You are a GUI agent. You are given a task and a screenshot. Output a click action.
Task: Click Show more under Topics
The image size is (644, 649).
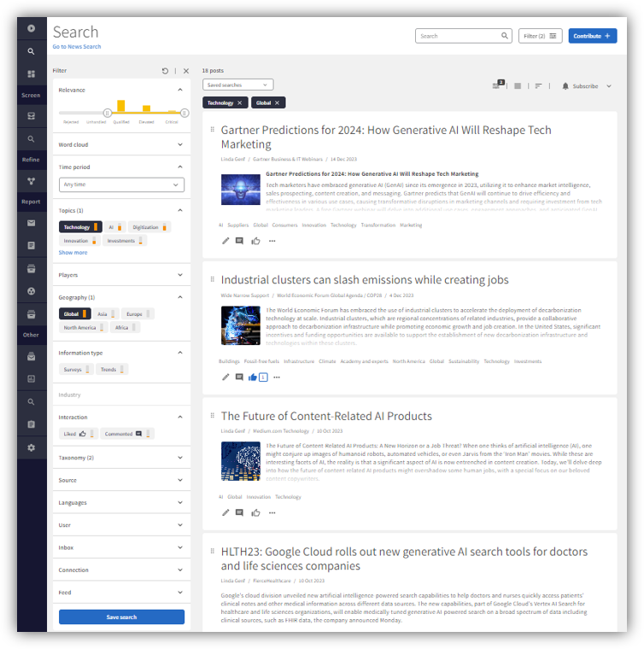tap(73, 253)
